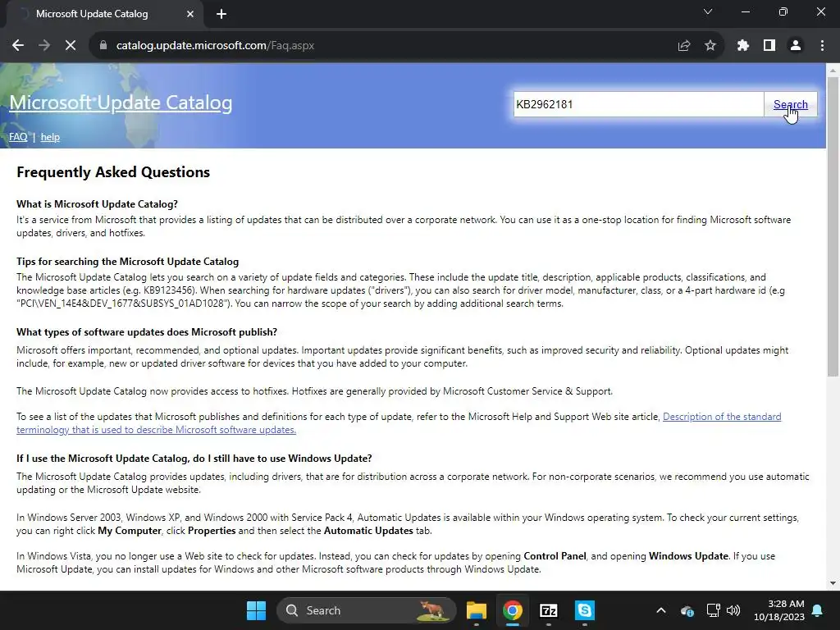
Task: Open the help link
Action: pyautogui.click(x=50, y=137)
